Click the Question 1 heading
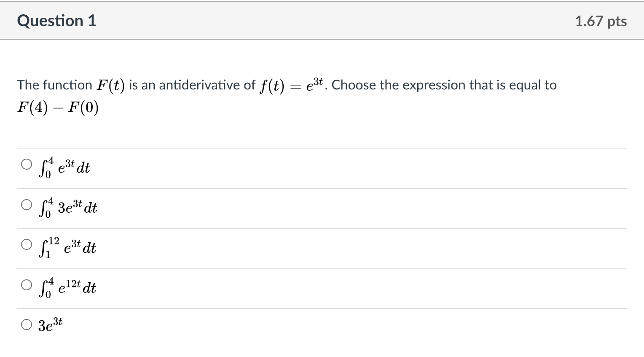 (57, 21)
